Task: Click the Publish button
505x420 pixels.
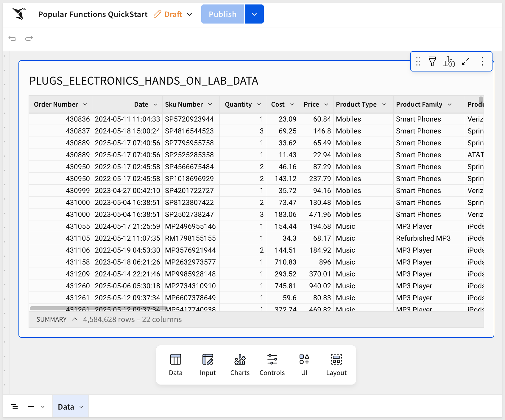Action: [x=222, y=14]
